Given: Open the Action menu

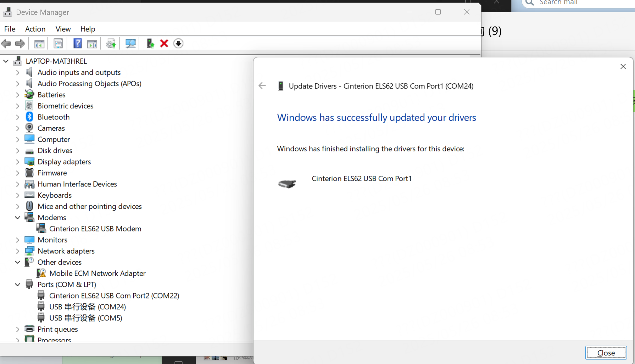Looking at the screenshot, I should [x=35, y=29].
